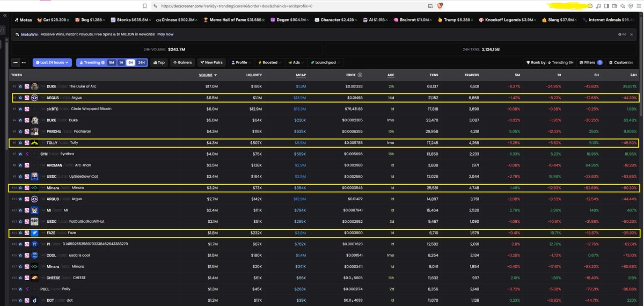Switch to compact row density view
The height and width of the screenshot is (306, 644).
click(x=16, y=62)
